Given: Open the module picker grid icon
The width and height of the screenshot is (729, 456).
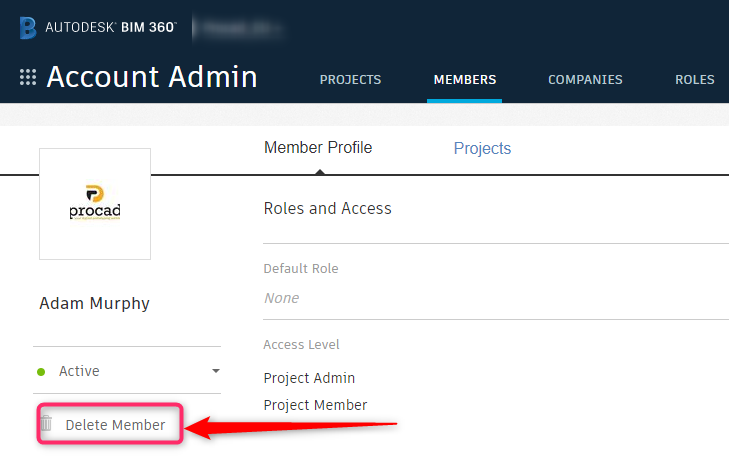Looking at the screenshot, I should [x=28, y=77].
